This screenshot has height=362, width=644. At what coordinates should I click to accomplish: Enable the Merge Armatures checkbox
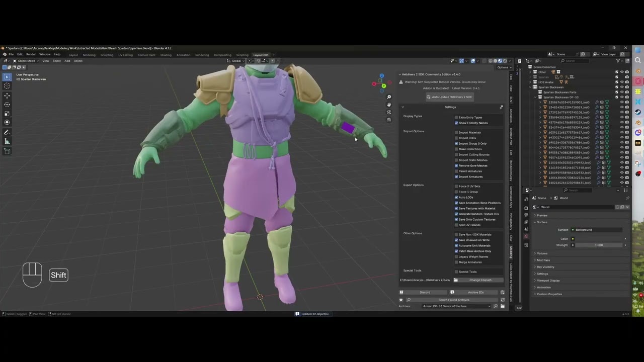[456, 262]
